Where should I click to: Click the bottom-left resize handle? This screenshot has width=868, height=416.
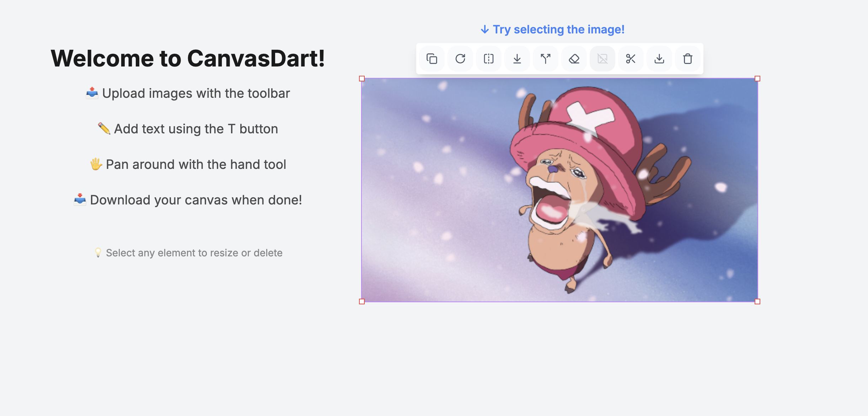[361, 302]
